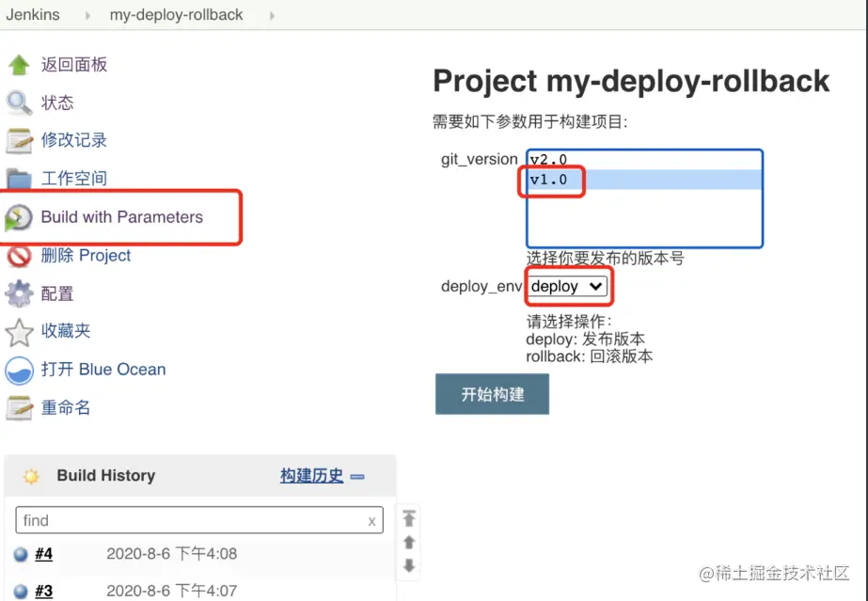Click the git_version parameter label
The width and height of the screenshot is (868, 601).
(x=480, y=159)
